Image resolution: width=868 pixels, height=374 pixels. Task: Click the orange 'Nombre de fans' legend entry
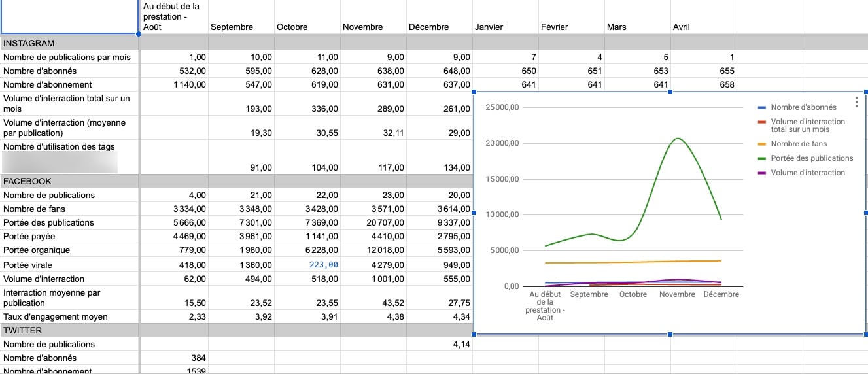tap(792, 144)
